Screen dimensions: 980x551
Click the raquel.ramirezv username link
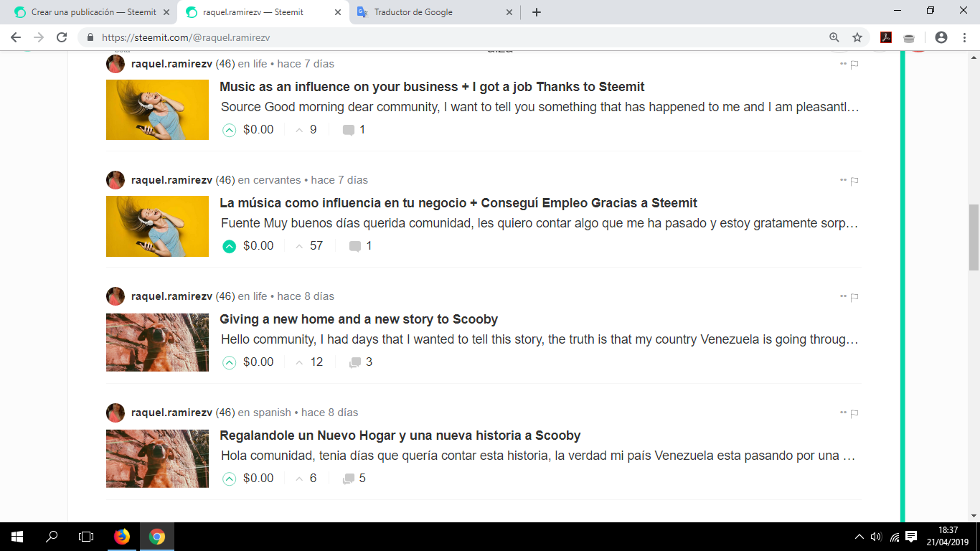pyautogui.click(x=169, y=64)
